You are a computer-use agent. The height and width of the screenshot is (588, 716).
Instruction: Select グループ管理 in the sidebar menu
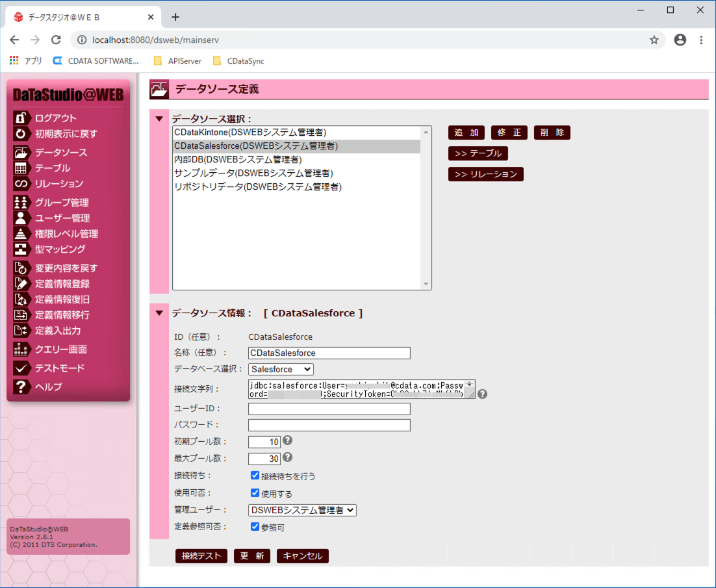[62, 202]
